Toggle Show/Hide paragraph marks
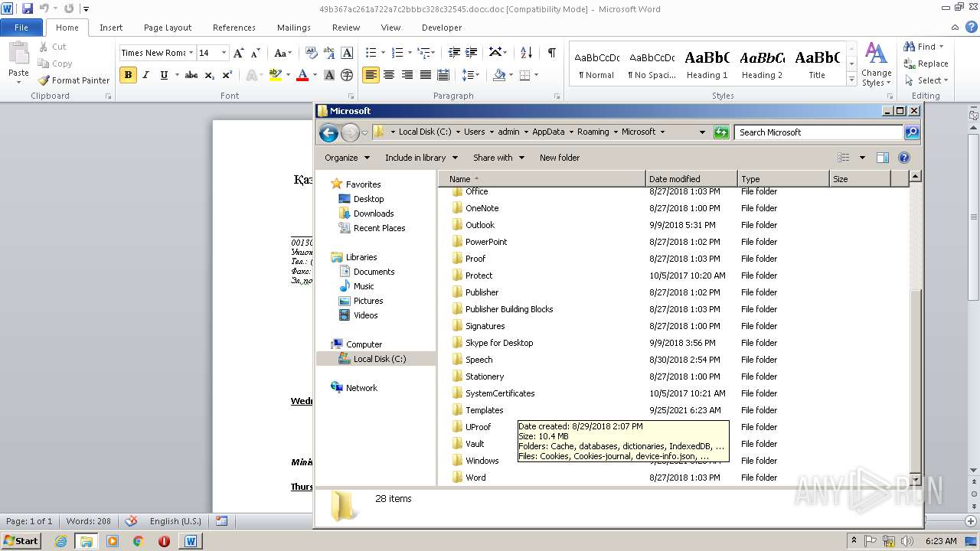This screenshot has width=980, height=551. point(551,53)
